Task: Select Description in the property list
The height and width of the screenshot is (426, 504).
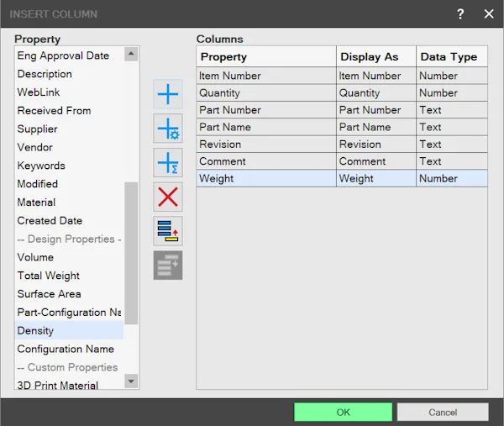Action: (x=69, y=74)
